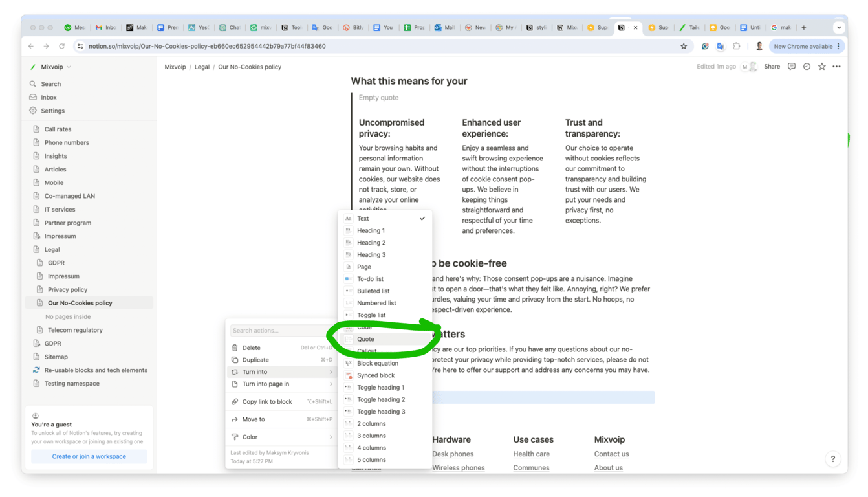Switch to the Bitly browser tab

pos(353,28)
